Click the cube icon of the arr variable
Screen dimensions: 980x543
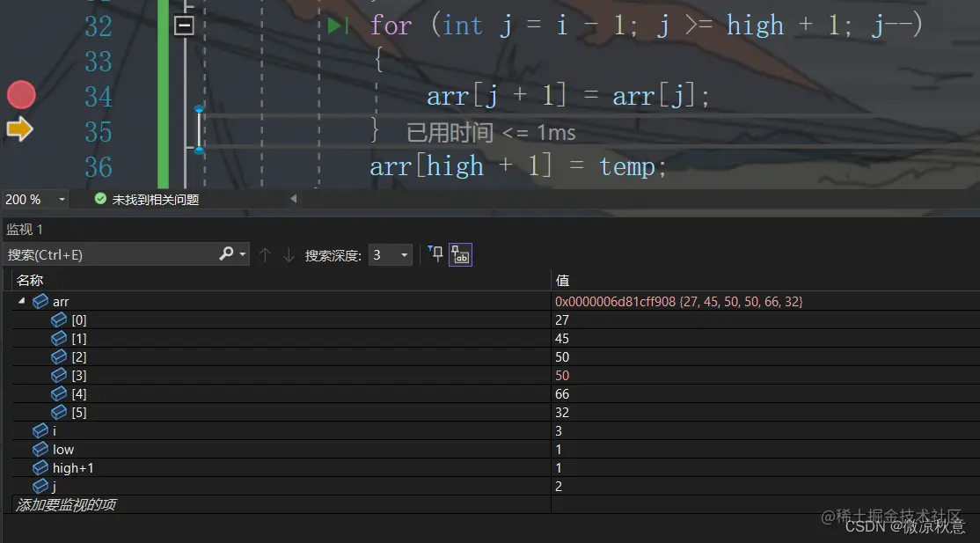tap(40, 301)
